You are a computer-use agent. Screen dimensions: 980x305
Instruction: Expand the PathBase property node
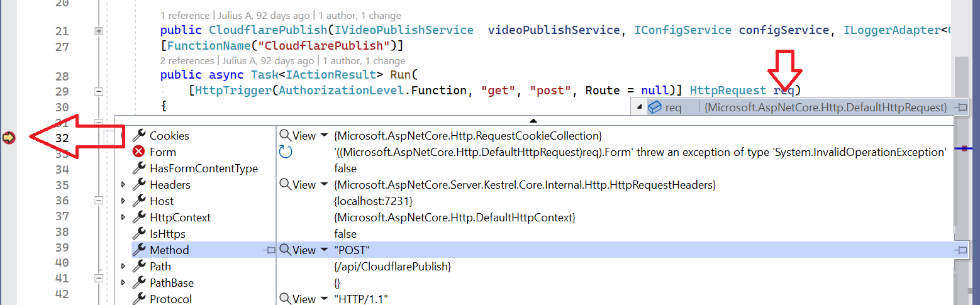click(123, 283)
